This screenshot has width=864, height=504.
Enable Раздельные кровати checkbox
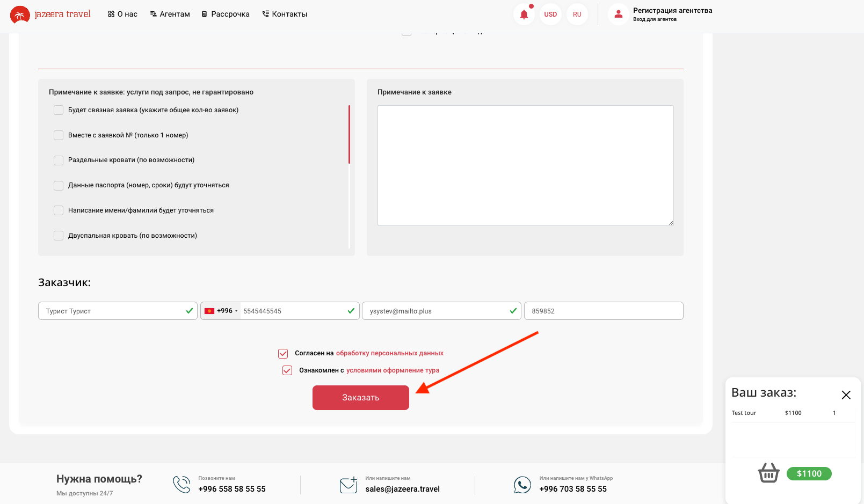(59, 160)
